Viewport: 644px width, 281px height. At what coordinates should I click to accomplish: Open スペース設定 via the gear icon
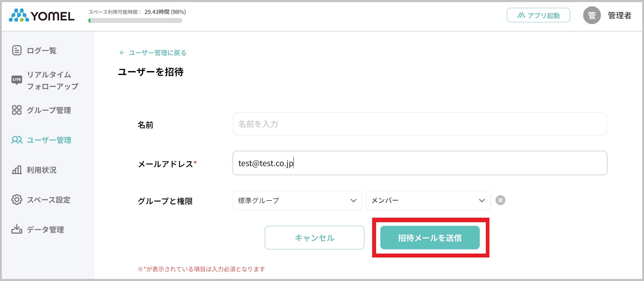click(17, 200)
